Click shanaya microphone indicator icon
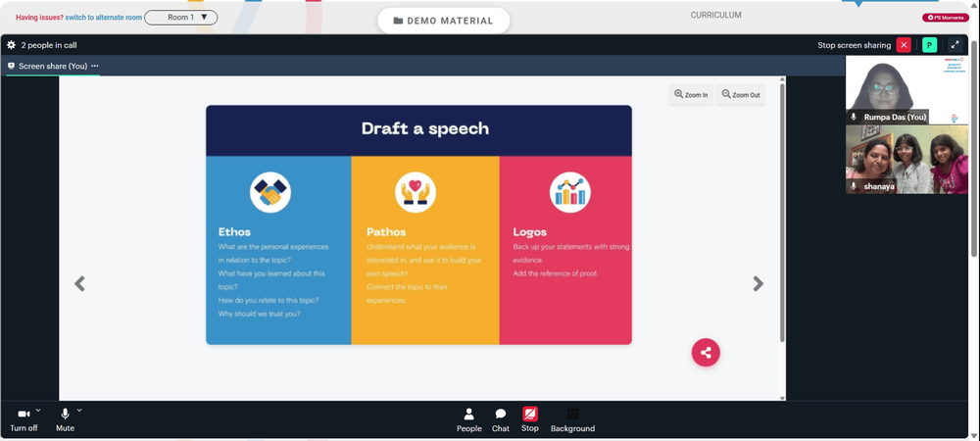Viewport: 980px width, 441px height. [x=854, y=186]
